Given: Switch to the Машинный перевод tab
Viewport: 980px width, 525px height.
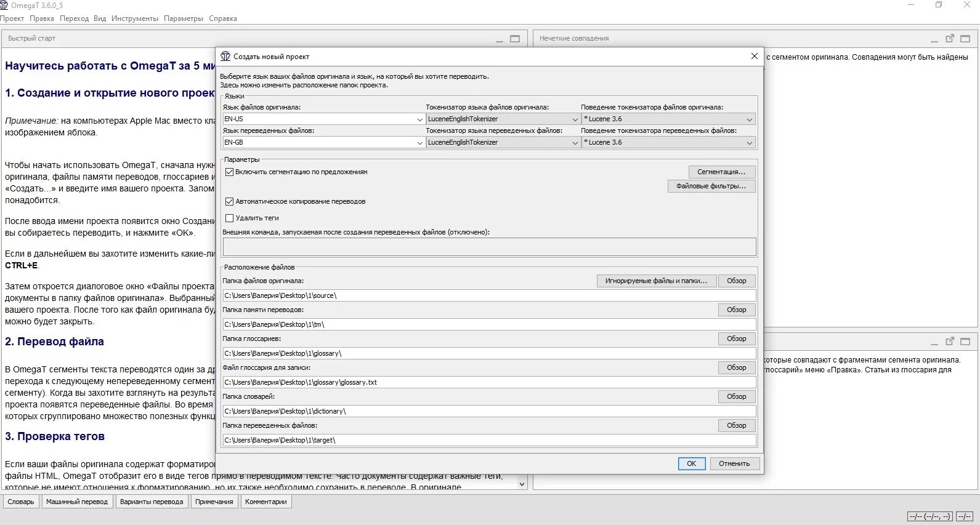Looking at the screenshot, I should [x=77, y=502].
